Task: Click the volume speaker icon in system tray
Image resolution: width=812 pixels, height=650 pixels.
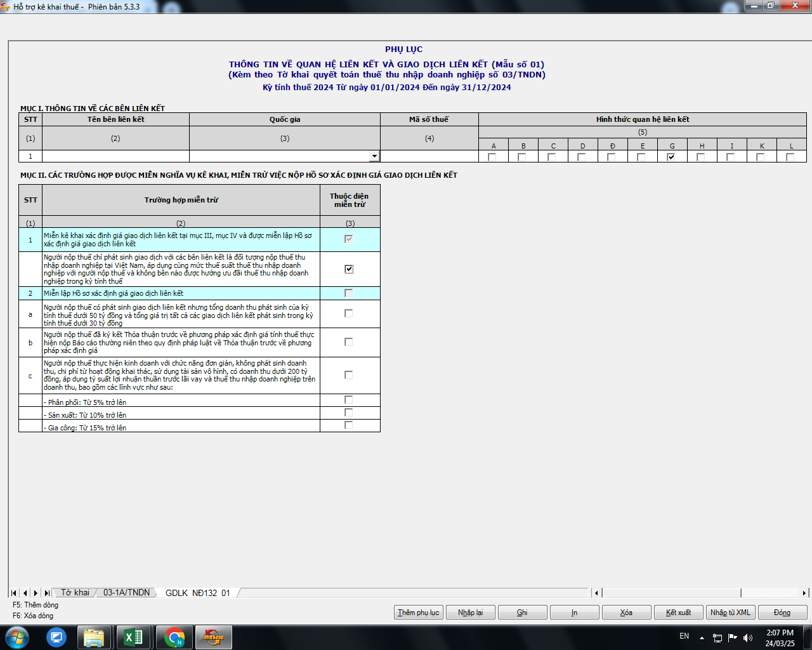Action: (748, 637)
